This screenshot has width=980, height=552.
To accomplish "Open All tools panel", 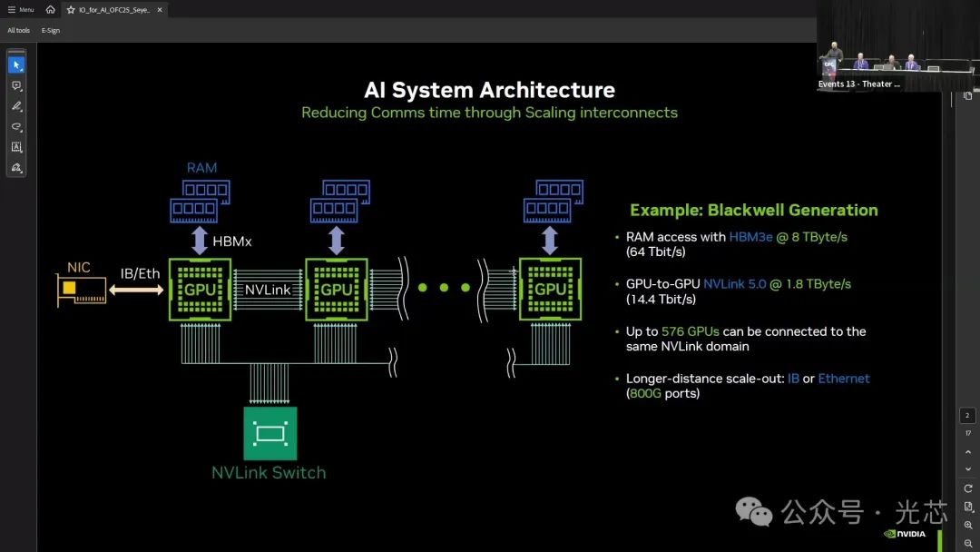I will 18,30.
